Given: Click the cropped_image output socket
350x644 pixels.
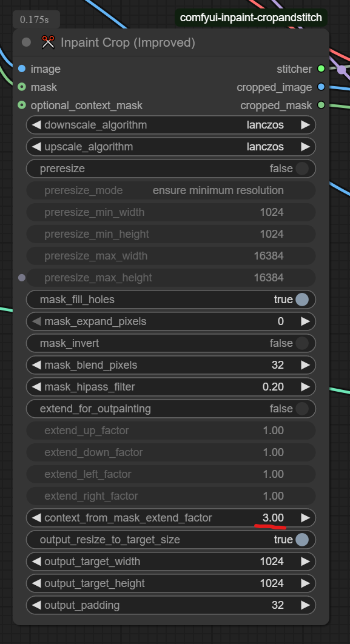Looking at the screenshot, I should point(321,87).
